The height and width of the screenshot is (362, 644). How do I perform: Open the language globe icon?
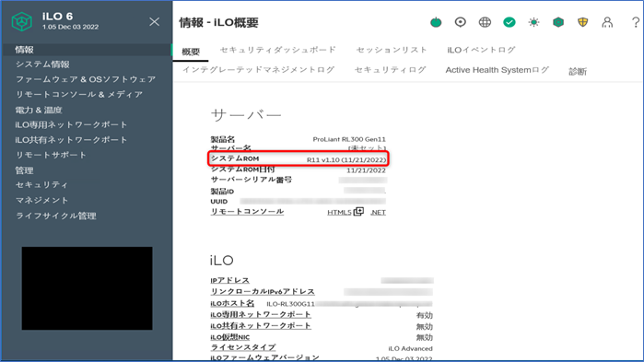click(x=485, y=22)
